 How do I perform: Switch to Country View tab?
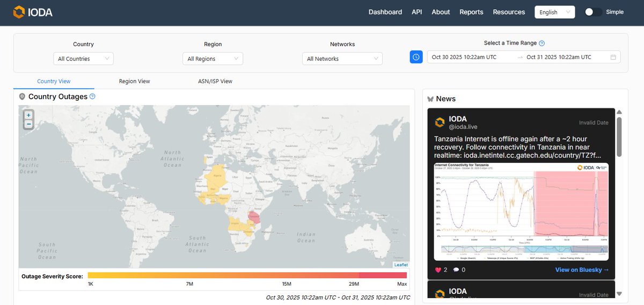pos(54,81)
